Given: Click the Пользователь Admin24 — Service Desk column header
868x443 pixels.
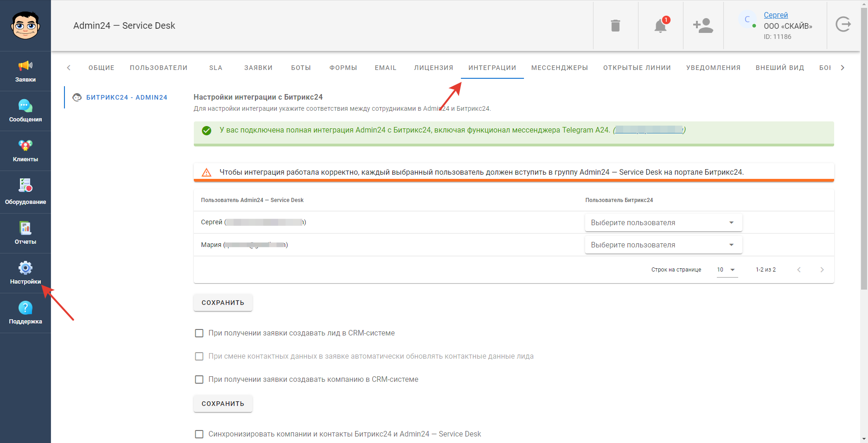Looking at the screenshot, I should [x=252, y=200].
